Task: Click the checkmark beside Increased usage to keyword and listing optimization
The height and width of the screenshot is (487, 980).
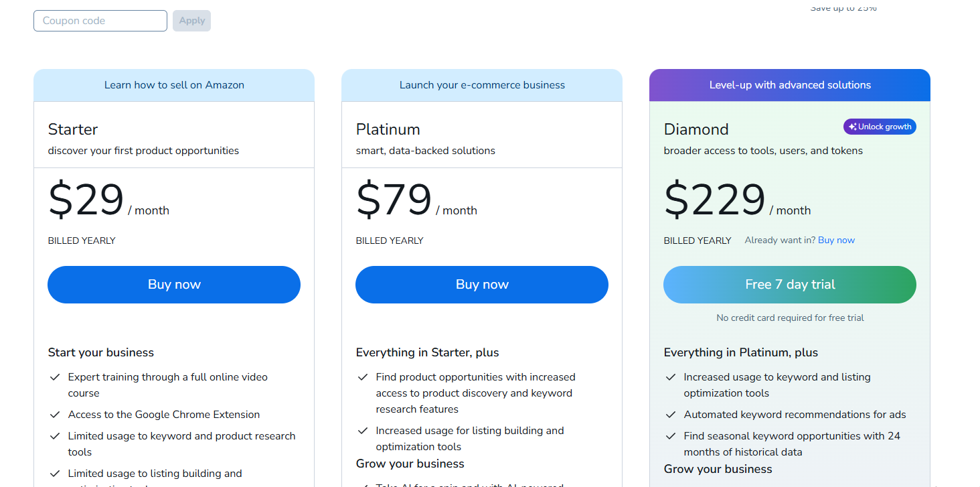Action: 671,377
